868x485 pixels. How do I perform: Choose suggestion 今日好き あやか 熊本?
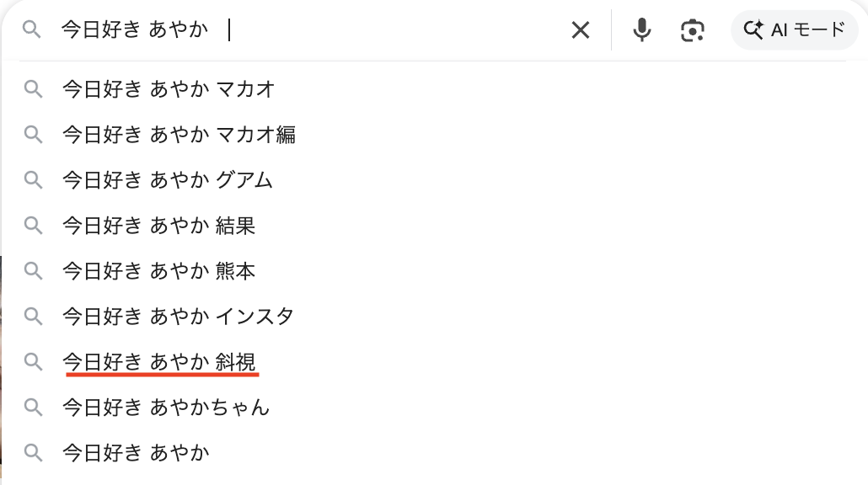click(x=158, y=271)
